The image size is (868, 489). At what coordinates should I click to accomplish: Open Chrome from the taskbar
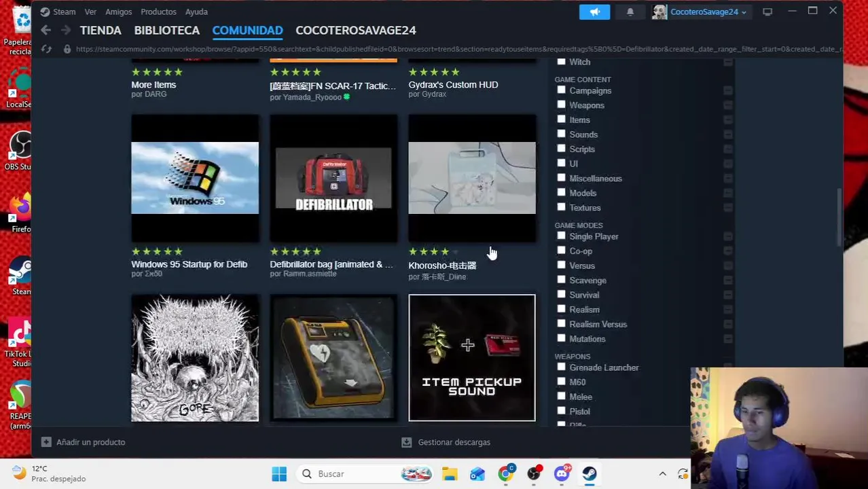[x=506, y=473]
